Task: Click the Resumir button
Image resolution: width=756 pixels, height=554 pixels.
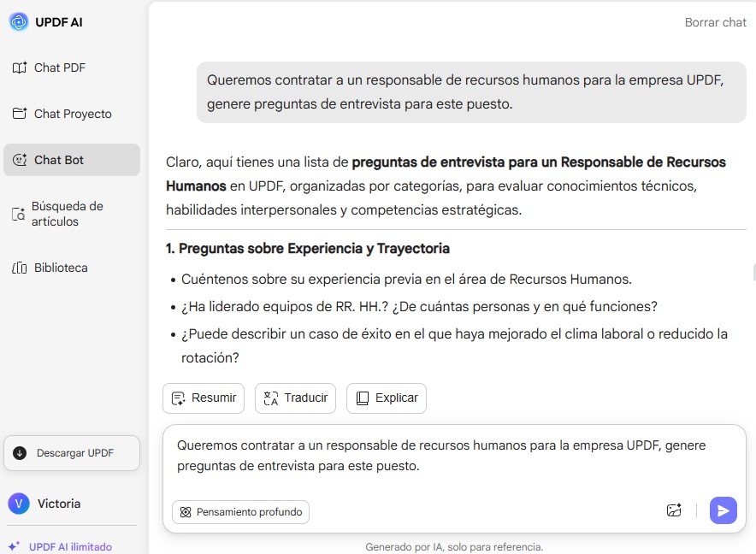Action: click(204, 398)
